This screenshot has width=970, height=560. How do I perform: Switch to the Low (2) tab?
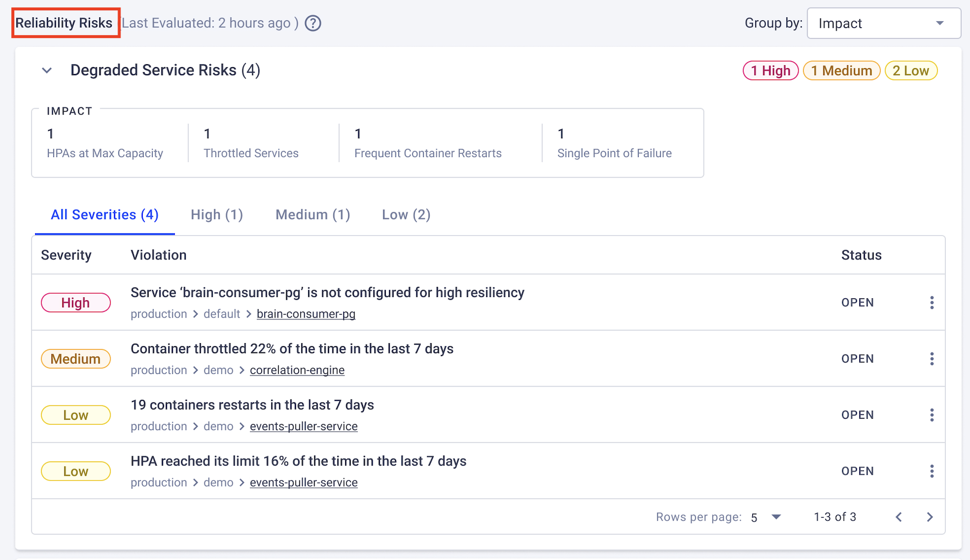[406, 215]
